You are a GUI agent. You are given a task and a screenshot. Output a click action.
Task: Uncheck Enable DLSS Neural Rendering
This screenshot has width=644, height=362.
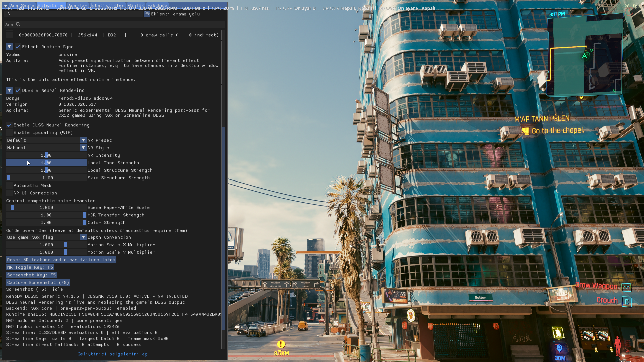tap(9, 125)
